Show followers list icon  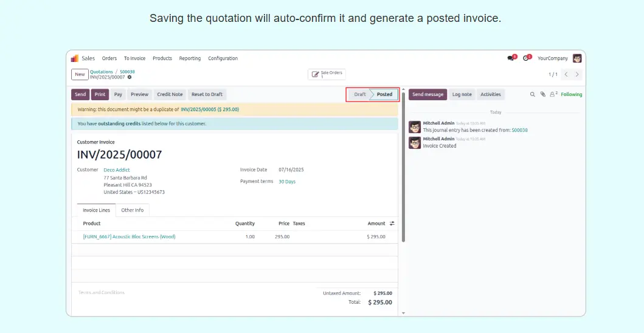pos(553,94)
